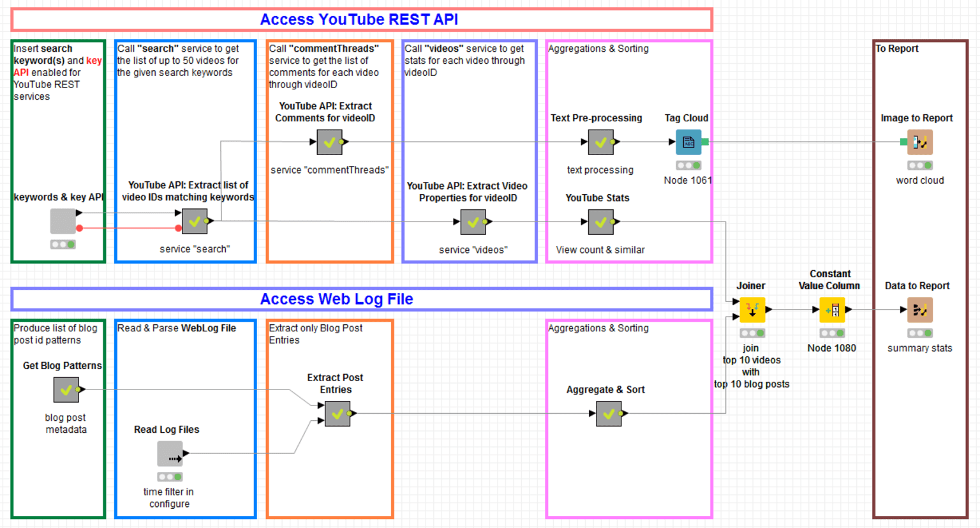Click 'Read & Parse WebLog File' annotation text
Image resolution: width=980 pixels, height=528 pixels.
pos(177,328)
